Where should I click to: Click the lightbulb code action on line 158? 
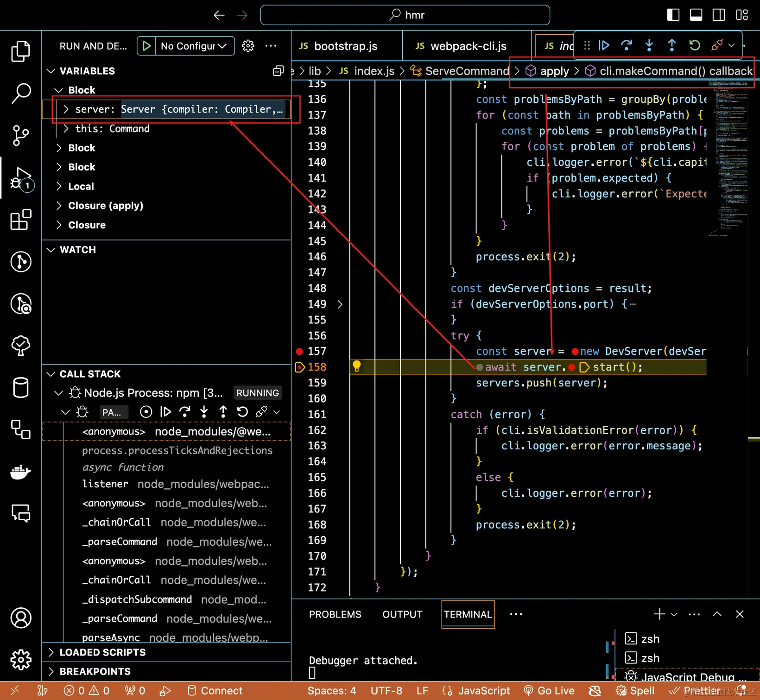tap(356, 366)
